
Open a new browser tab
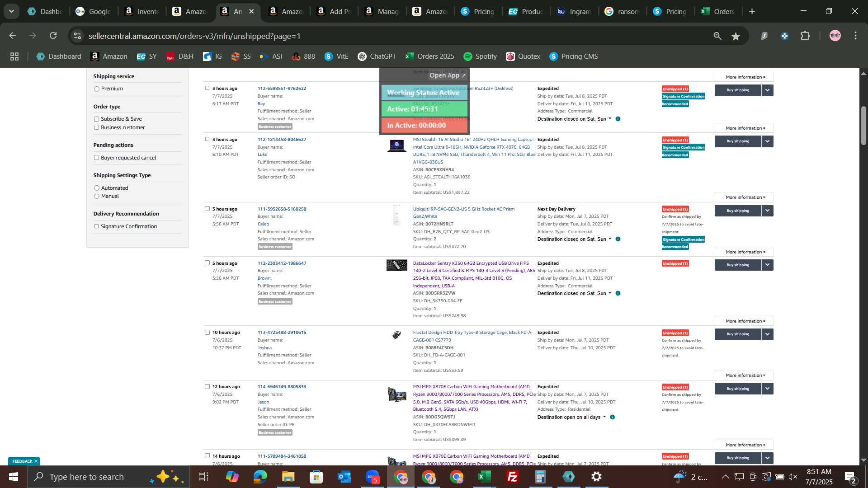click(x=752, y=11)
